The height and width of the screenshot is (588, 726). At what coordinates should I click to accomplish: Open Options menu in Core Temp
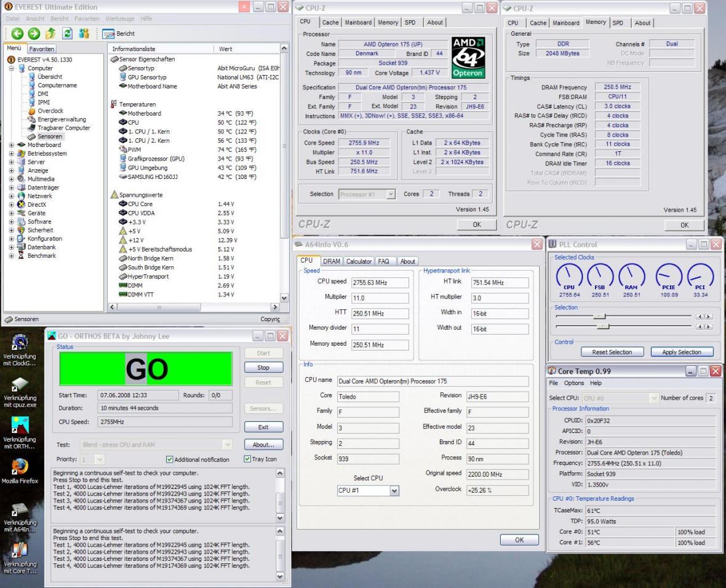(x=573, y=383)
